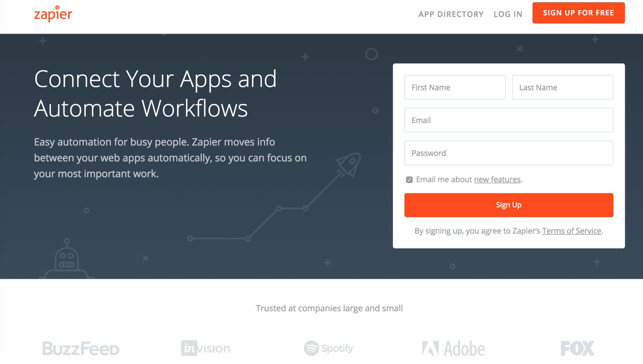Screen dimensions: 643x364
Task: Click 'Trusted at companies large and small' text
Action: click(x=329, y=308)
